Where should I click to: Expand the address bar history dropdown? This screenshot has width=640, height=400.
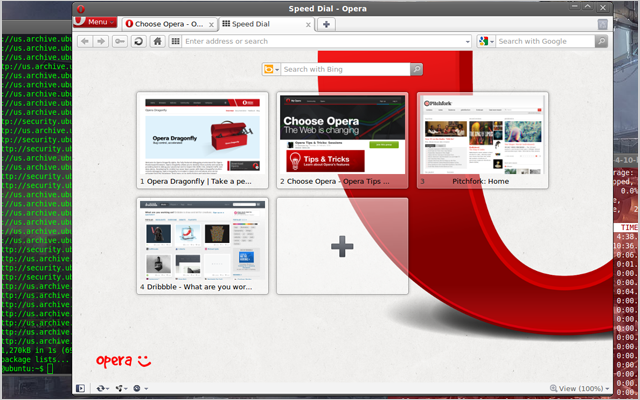(468, 42)
